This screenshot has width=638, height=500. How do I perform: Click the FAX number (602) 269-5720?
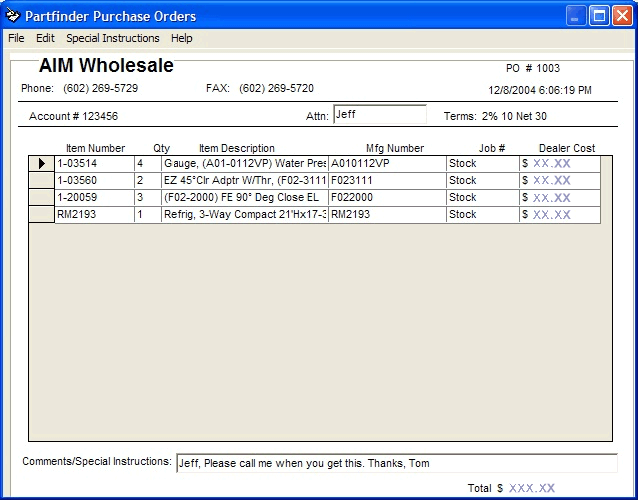click(x=276, y=88)
